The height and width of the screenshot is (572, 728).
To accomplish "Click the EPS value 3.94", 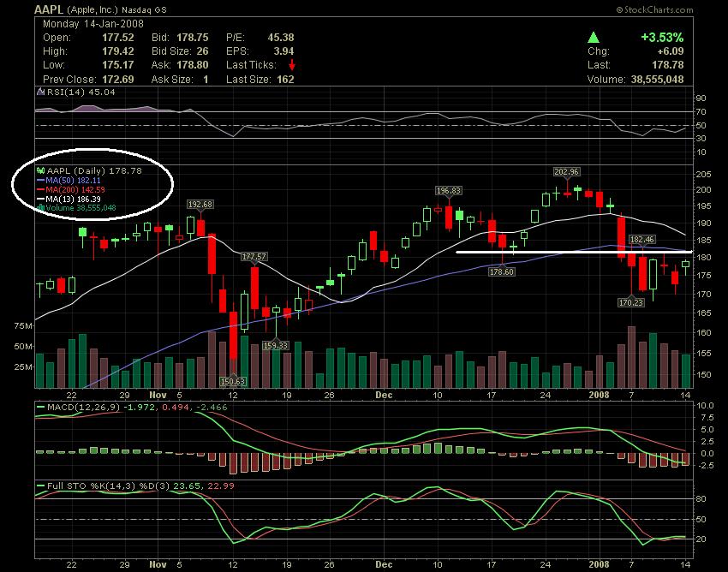I will tap(283, 51).
